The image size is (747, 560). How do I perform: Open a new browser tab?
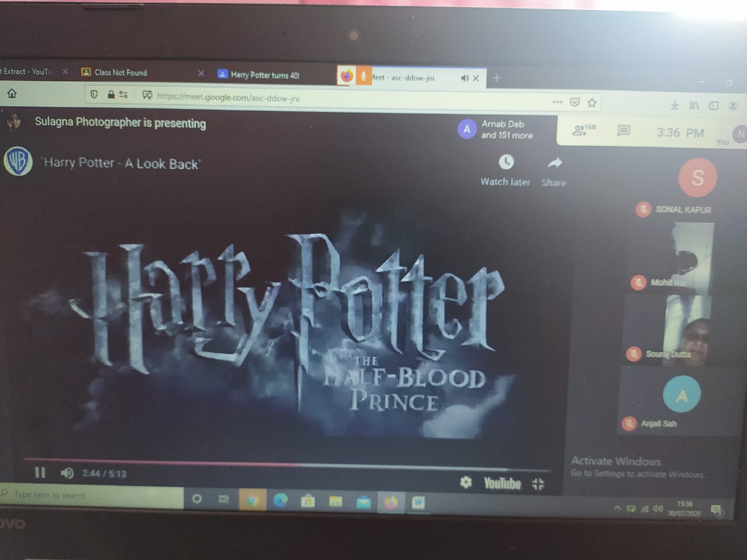[x=497, y=78]
